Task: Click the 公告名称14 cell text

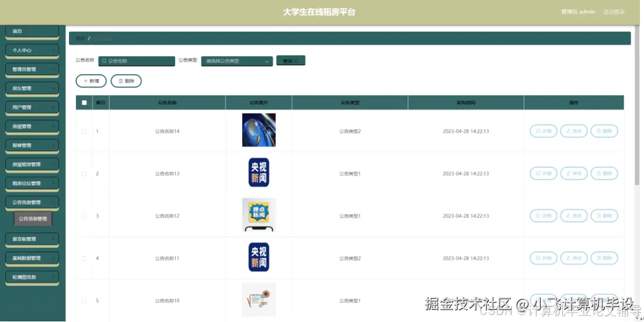Action: pyautogui.click(x=167, y=131)
